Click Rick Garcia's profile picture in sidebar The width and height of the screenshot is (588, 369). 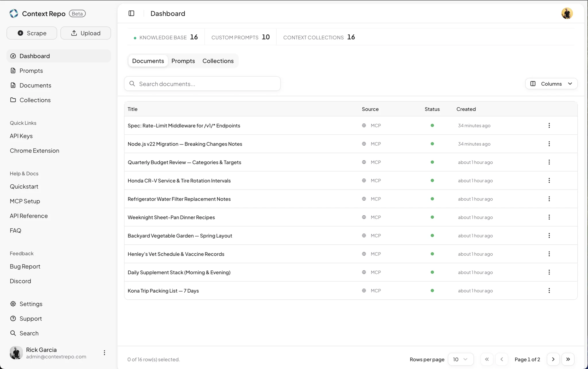coord(16,353)
